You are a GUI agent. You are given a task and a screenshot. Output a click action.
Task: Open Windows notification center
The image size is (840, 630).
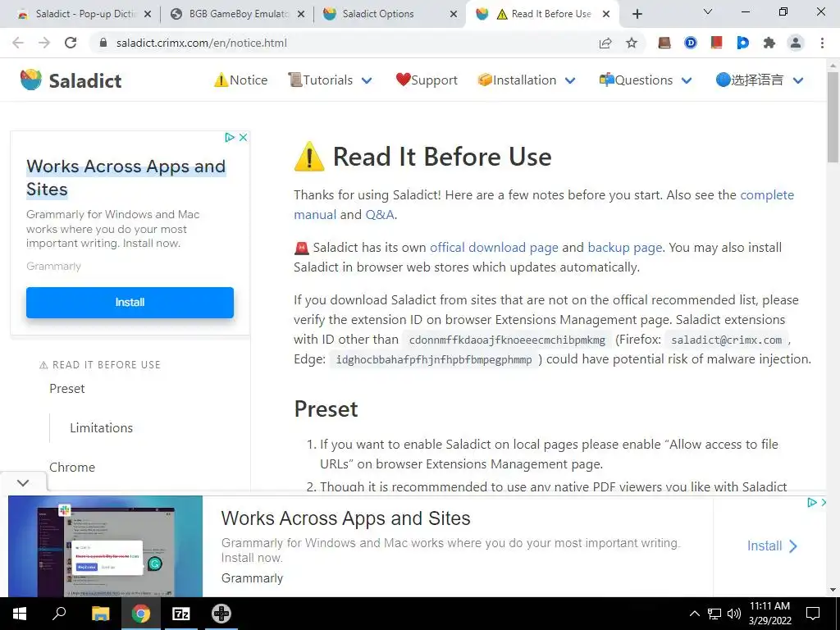[813, 614]
